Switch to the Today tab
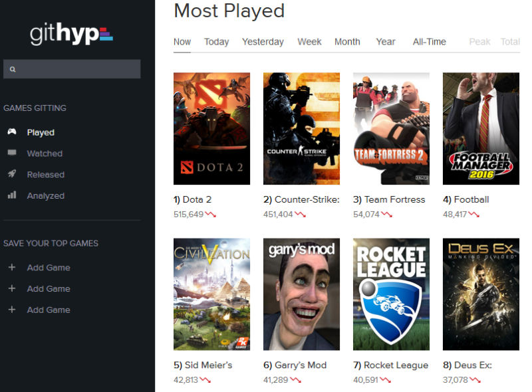The image size is (532, 392). point(217,42)
